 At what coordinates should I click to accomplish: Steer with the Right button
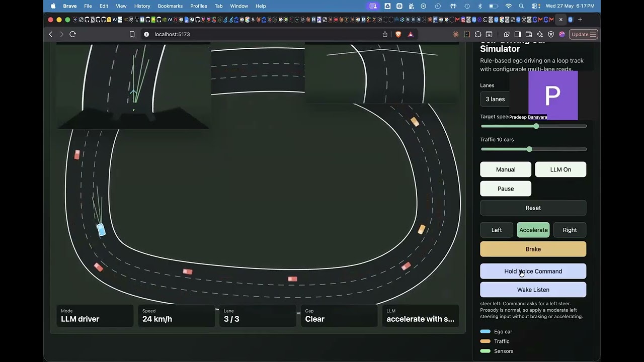click(x=570, y=230)
